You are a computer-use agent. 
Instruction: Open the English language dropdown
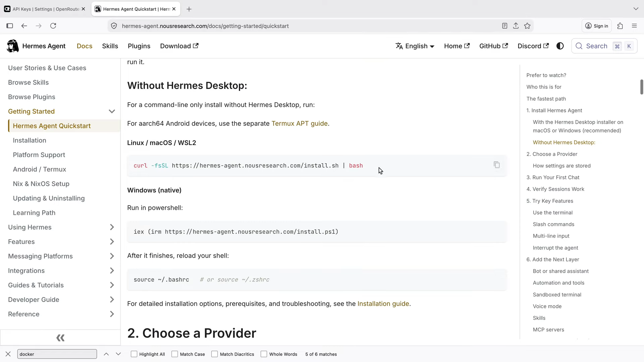pyautogui.click(x=415, y=46)
